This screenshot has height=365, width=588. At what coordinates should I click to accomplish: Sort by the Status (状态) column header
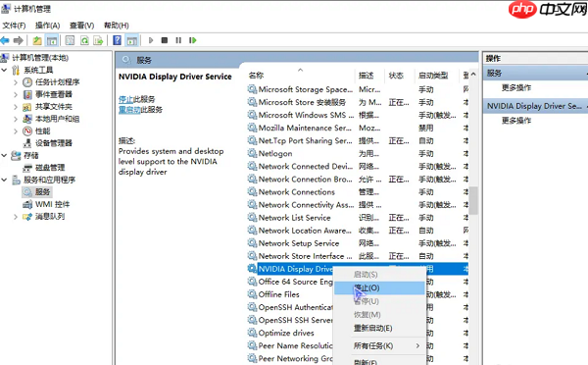click(400, 76)
